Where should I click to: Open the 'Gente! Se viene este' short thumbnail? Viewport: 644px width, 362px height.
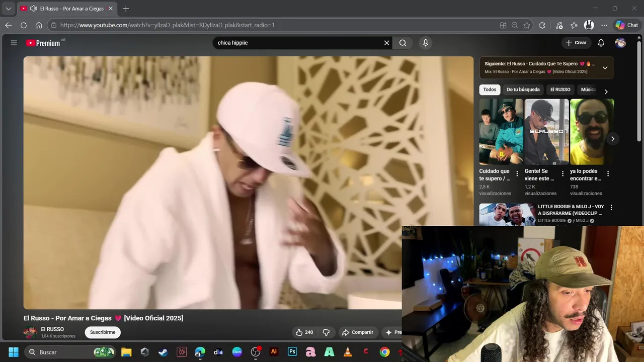click(x=546, y=132)
